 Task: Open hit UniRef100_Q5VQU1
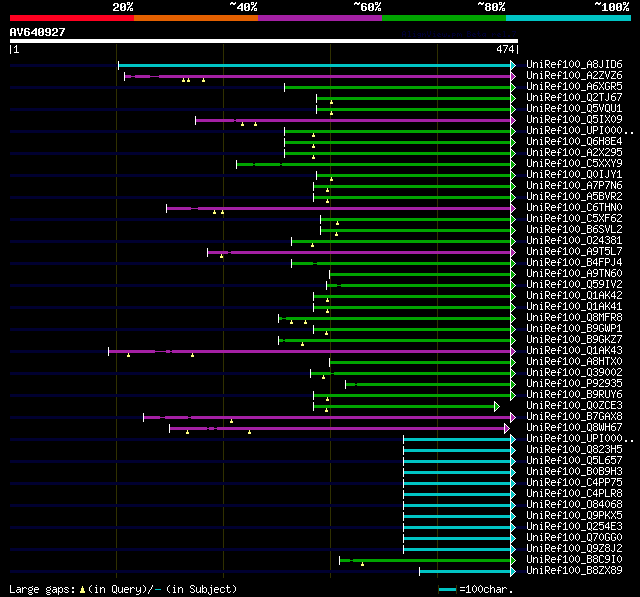click(x=574, y=109)
